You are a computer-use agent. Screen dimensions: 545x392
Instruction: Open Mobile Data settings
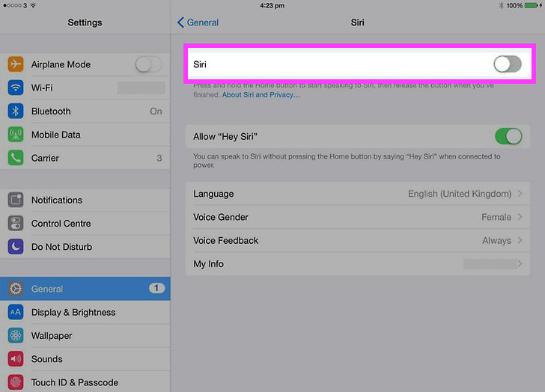[85, 135]
